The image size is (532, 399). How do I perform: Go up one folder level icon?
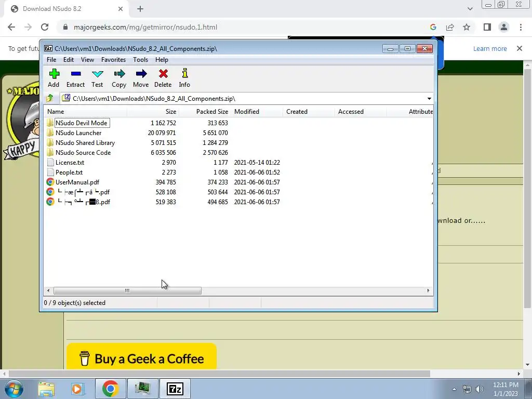(x=50, y=98)
